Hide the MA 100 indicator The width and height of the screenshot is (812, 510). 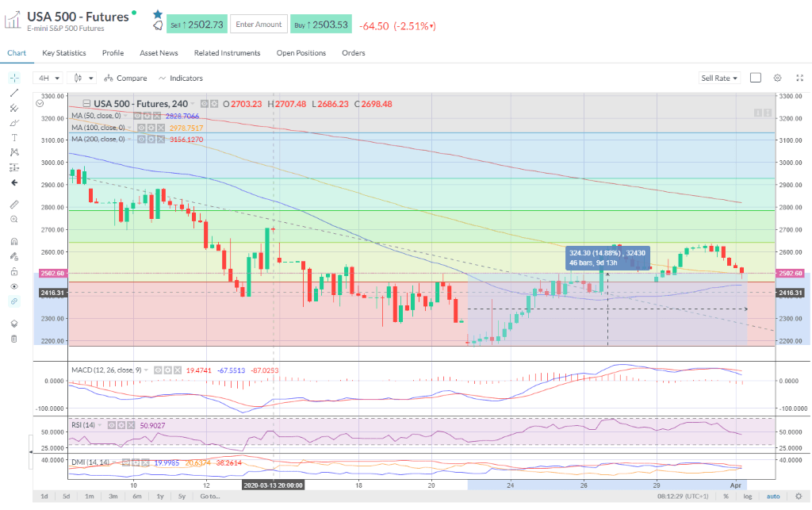pos(141,128)
